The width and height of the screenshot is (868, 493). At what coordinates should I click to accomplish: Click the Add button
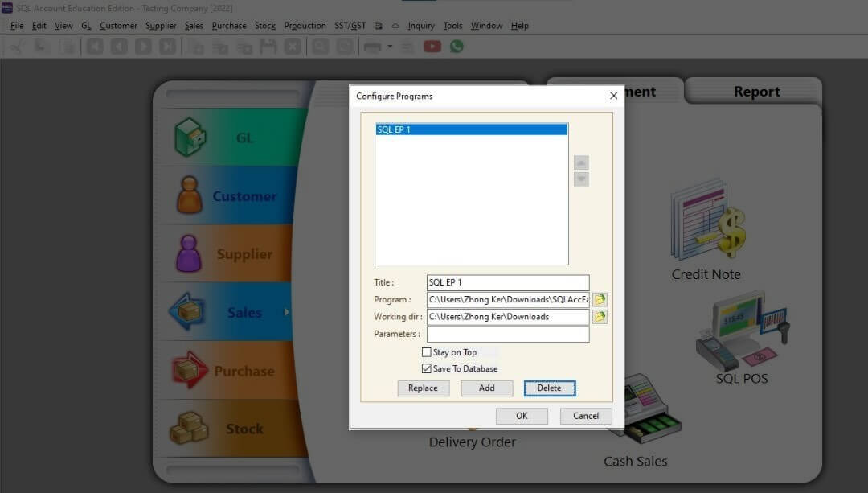coord(486,388)
